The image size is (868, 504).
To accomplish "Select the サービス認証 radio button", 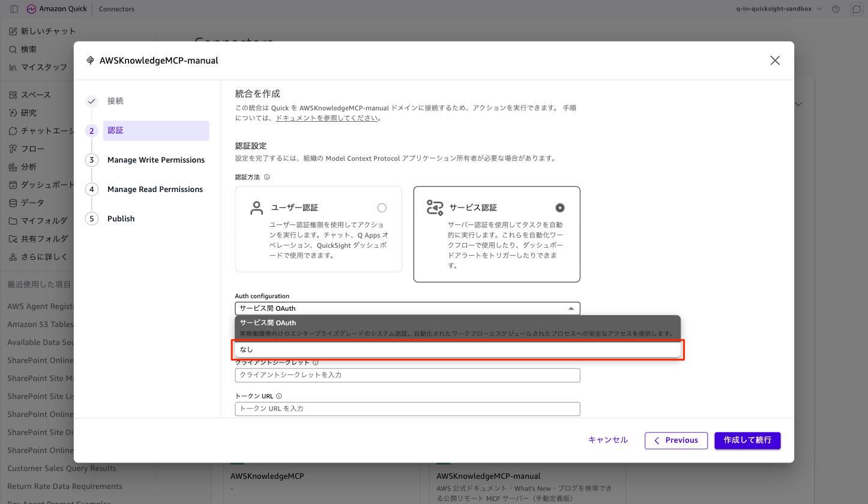I will [x=560, y=208].
